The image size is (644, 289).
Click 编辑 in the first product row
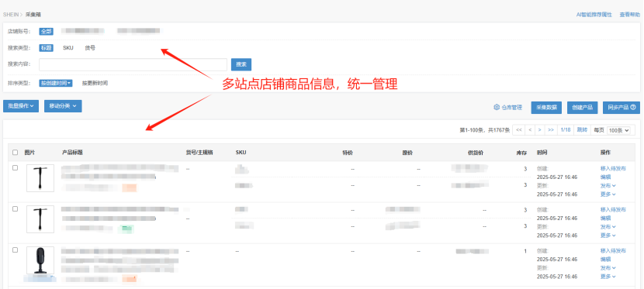point(605,177)
